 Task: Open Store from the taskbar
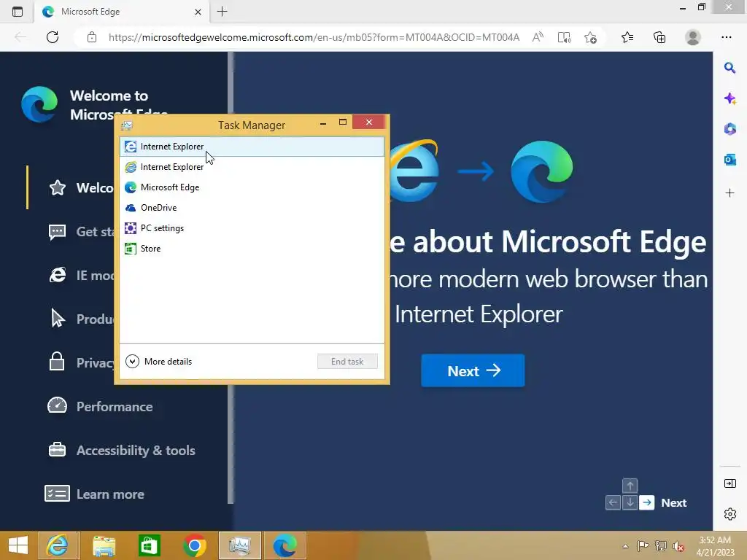pos(149,545)
